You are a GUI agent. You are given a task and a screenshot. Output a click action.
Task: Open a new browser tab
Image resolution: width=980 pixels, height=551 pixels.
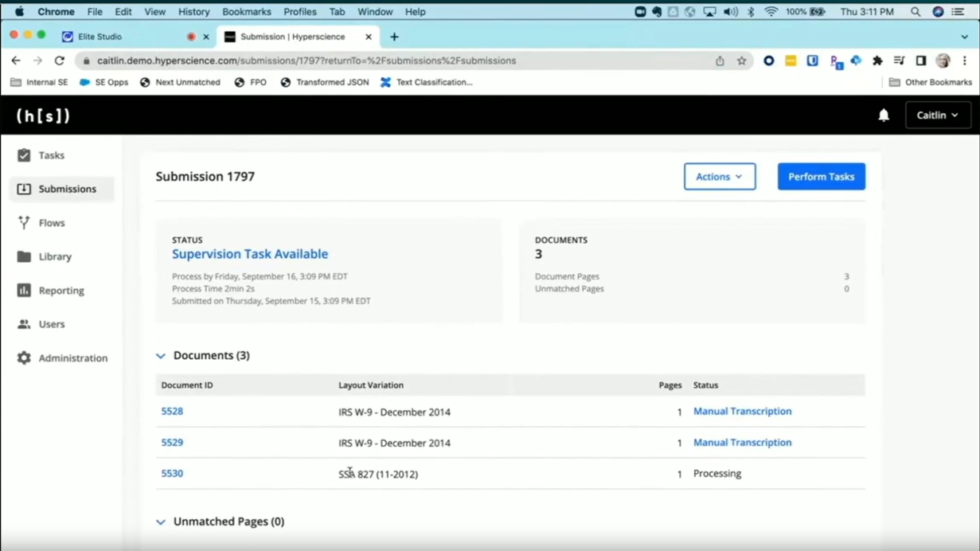(394, 37)
